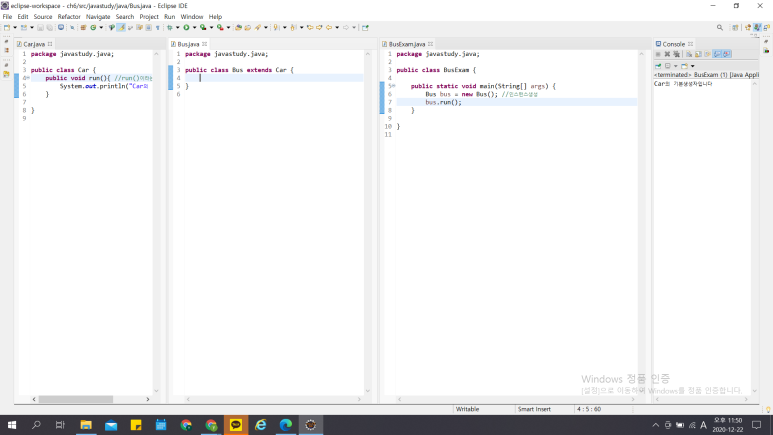773x435 pixels.
Task: Toggle Show Whitespace Characters paragraph icon
Action: pos(158,28)
